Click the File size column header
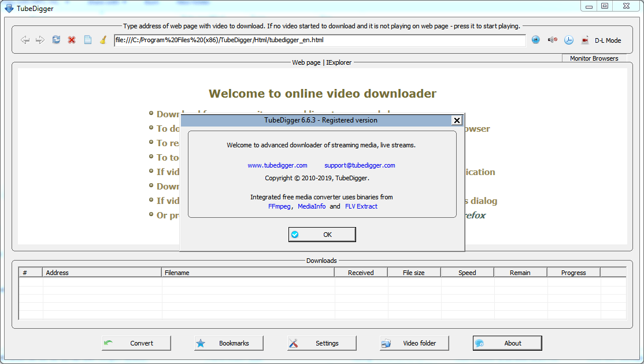 pos(414,273)
